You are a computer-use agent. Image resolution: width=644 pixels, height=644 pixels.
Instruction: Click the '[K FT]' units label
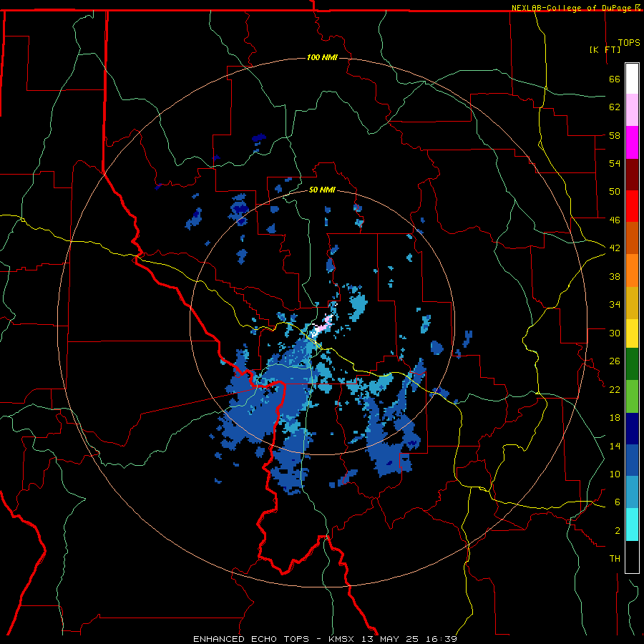click(x=605, y=49)
